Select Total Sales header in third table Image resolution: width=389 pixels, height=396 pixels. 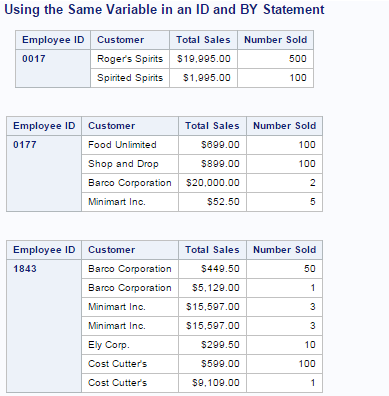(x=213, y=250)
